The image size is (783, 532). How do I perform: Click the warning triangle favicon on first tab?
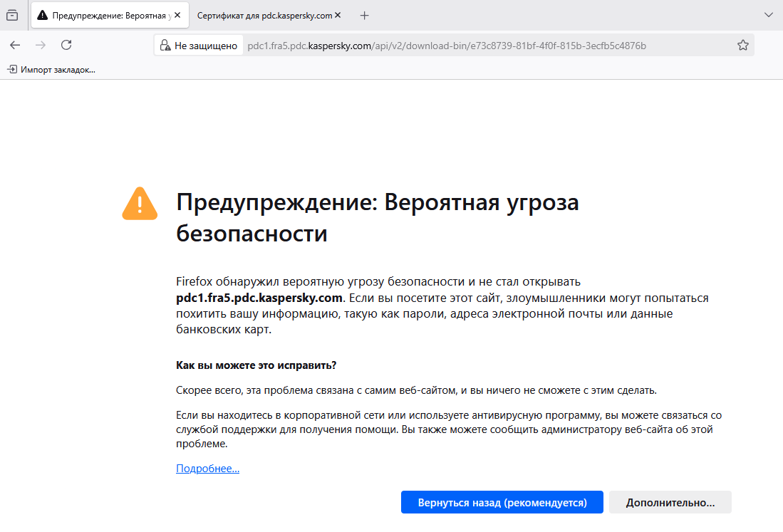coord(43,16)
